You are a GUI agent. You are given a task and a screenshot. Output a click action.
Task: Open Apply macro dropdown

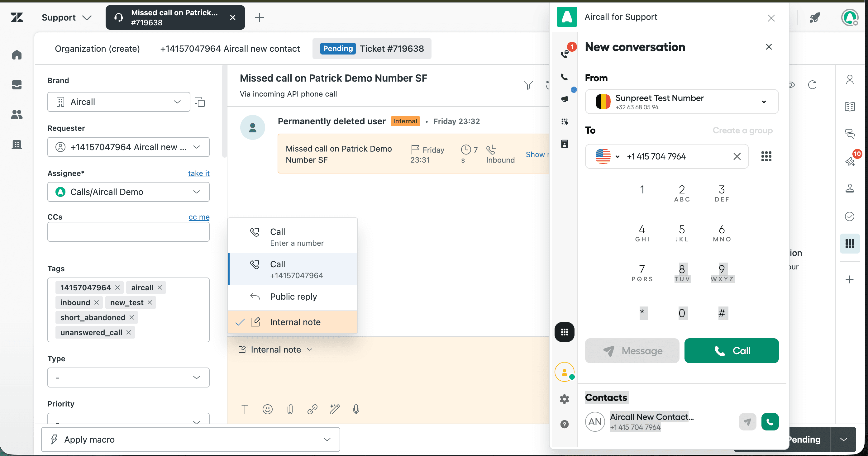tap(190, 439)
